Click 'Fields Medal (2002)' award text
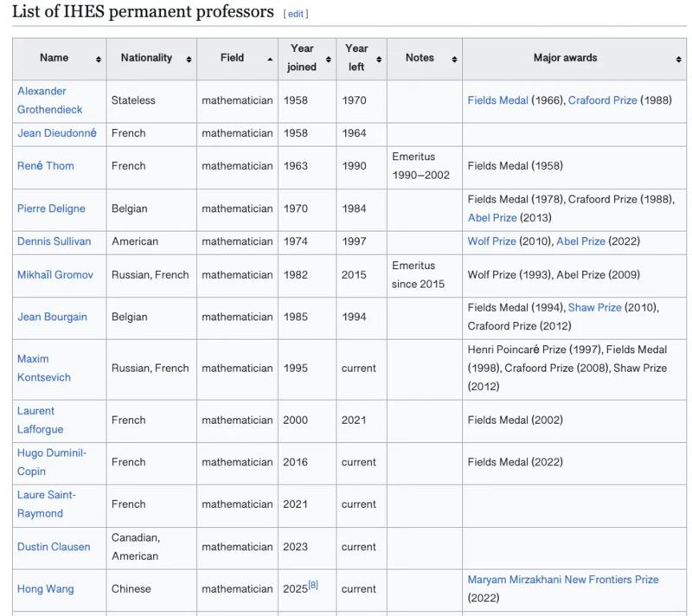 pos(516,420)
